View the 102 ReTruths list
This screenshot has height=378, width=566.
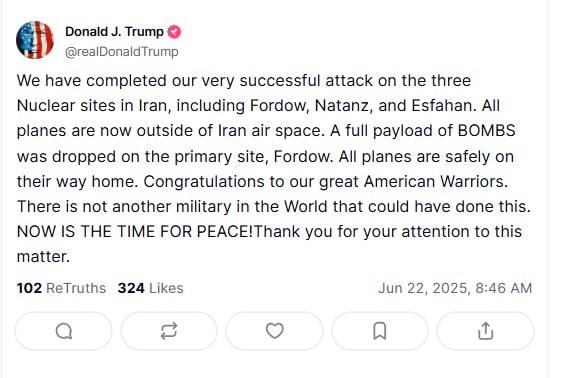61,288
